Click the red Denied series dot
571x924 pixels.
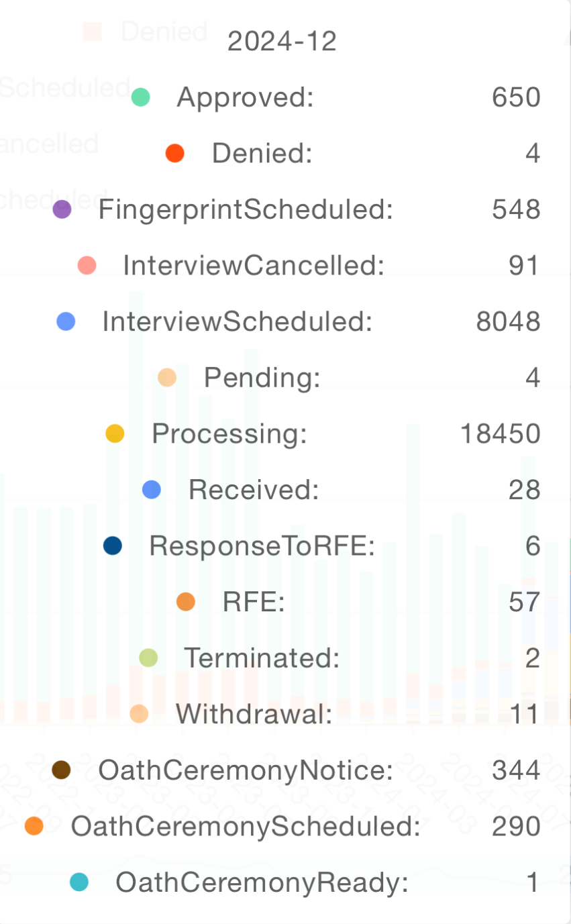(174, 154)
